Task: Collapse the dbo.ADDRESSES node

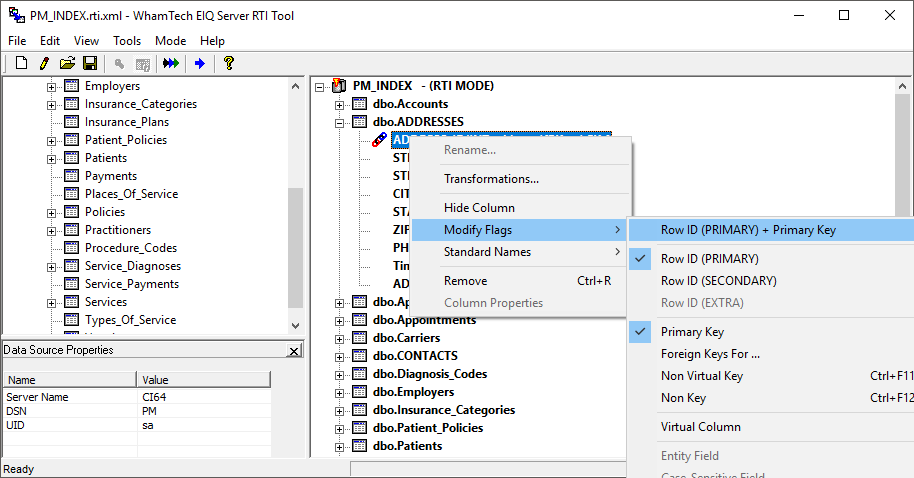Action: tap(339, 123)
